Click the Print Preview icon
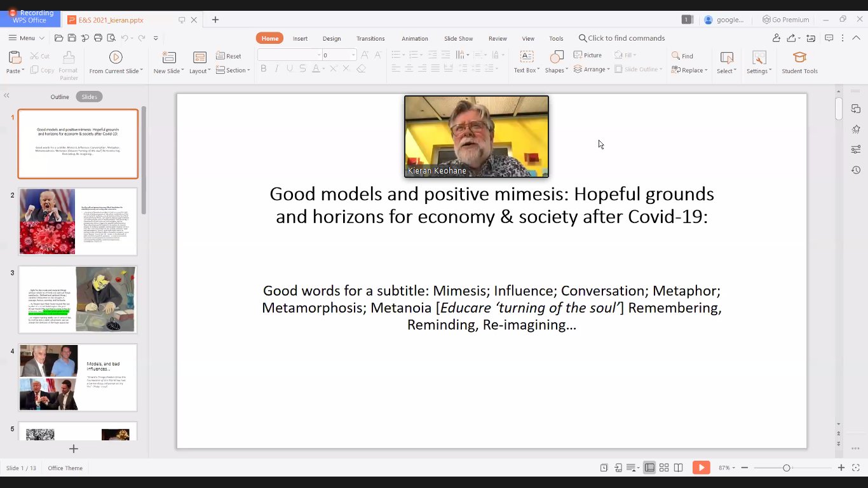 point(111,38)
